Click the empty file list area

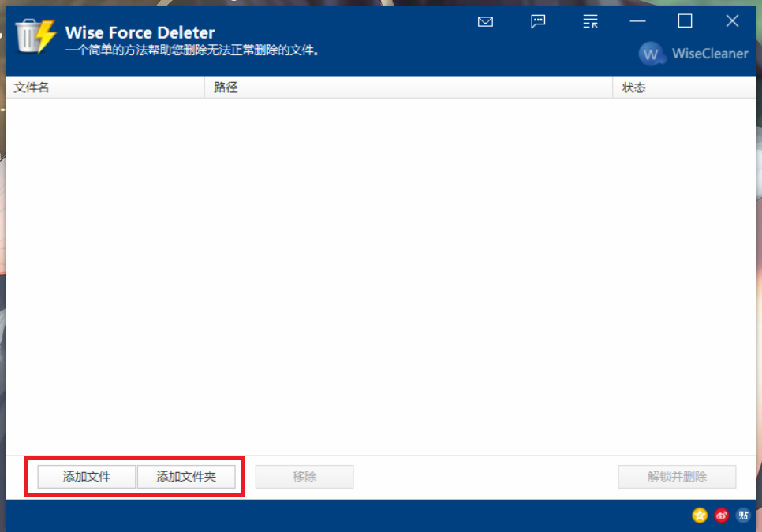tap(380, 276)
